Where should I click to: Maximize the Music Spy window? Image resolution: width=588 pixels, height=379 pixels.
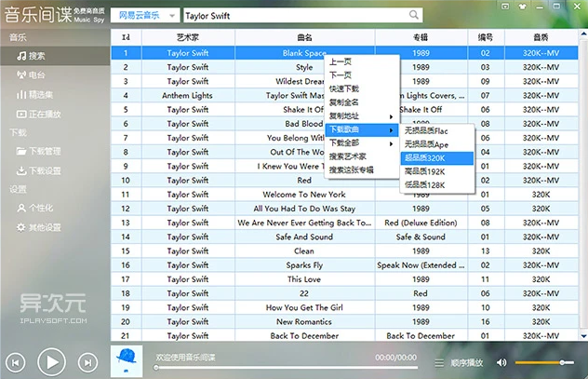557,6
